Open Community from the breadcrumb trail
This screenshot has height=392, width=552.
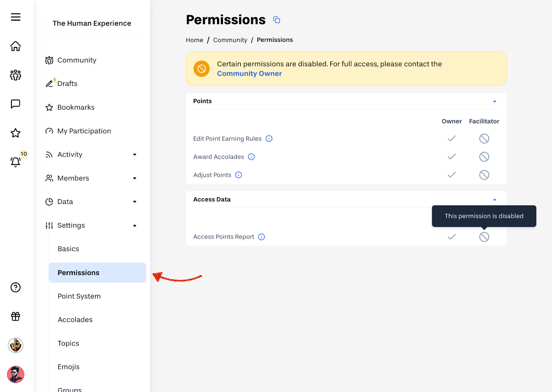230,40
